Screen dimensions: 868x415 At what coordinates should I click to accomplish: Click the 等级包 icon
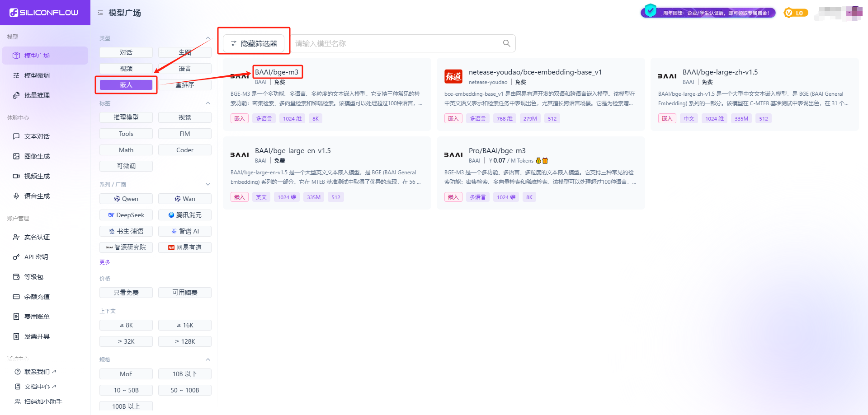16,277
